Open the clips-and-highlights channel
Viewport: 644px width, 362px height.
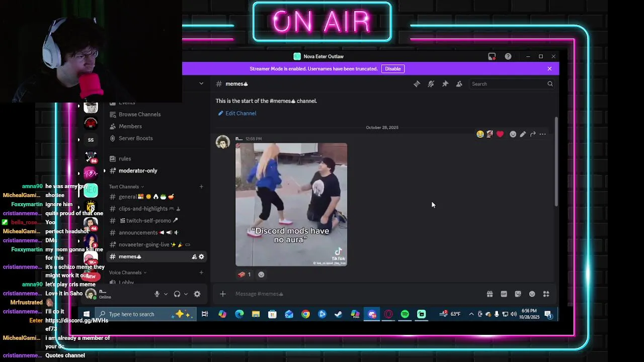click(157, 209)
